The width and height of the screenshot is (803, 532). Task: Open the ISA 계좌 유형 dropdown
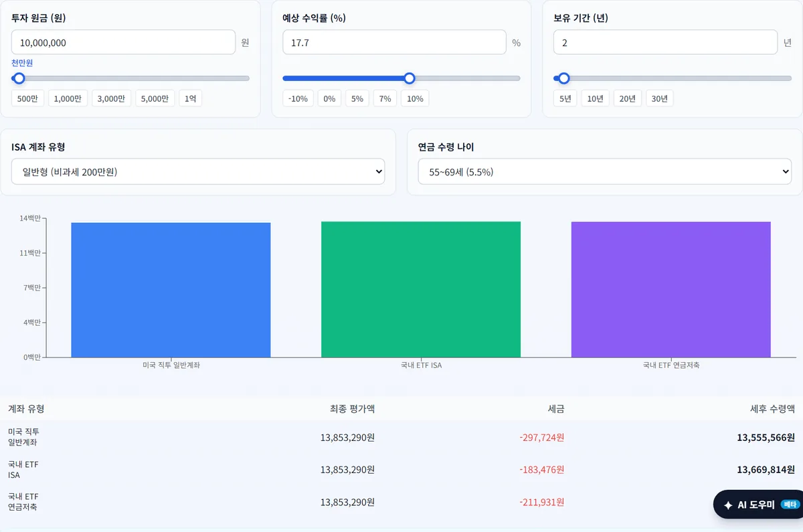(x=198, y=171)
